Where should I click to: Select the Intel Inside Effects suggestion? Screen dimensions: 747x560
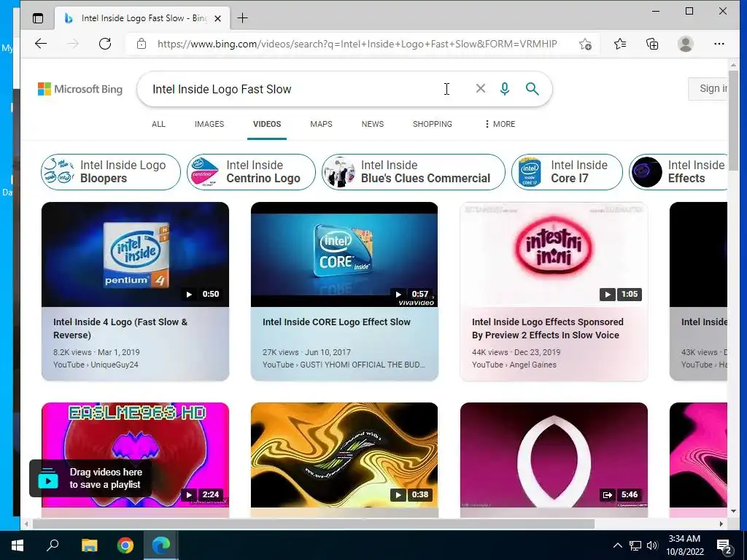(678, 172)
